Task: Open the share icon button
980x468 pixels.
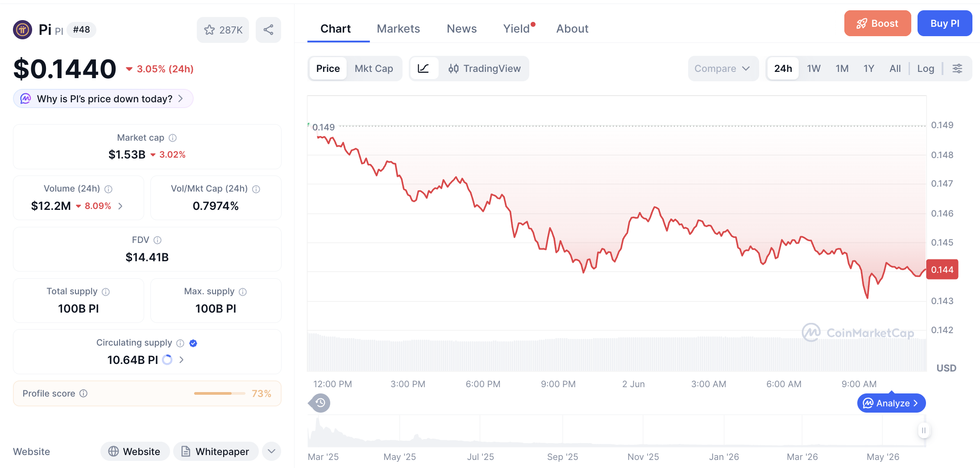Action: pos(268,30)
